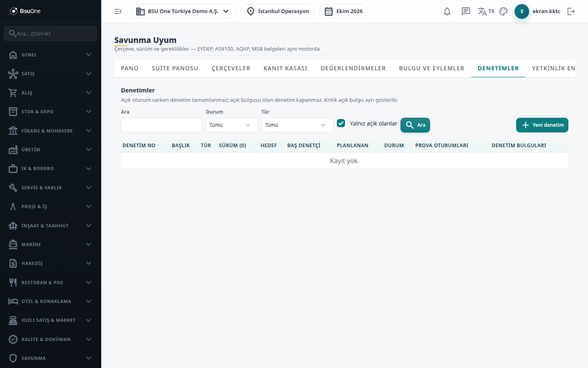Click the Alış shopping cart icon

click(13, 93)
